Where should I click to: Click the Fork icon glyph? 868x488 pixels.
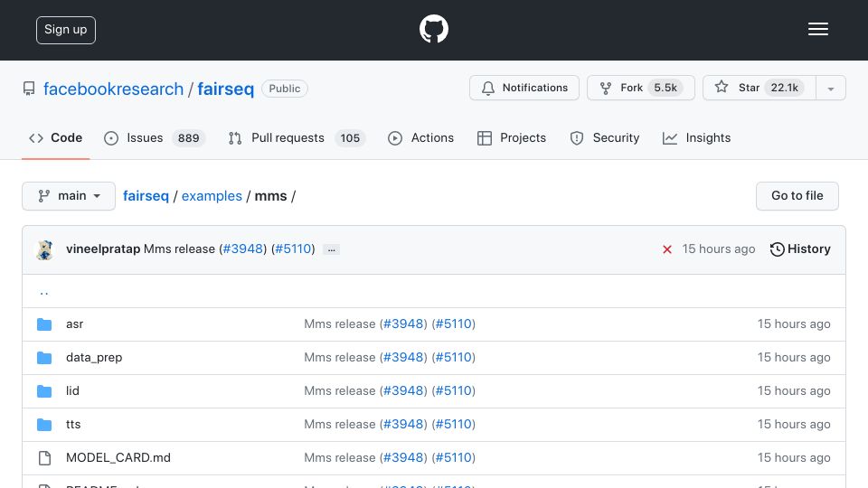[606, 89]
